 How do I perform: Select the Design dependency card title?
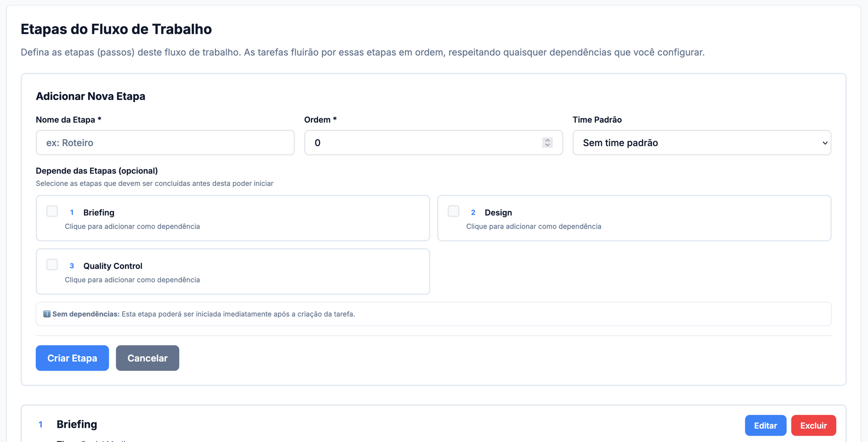[x=498, y=213]
